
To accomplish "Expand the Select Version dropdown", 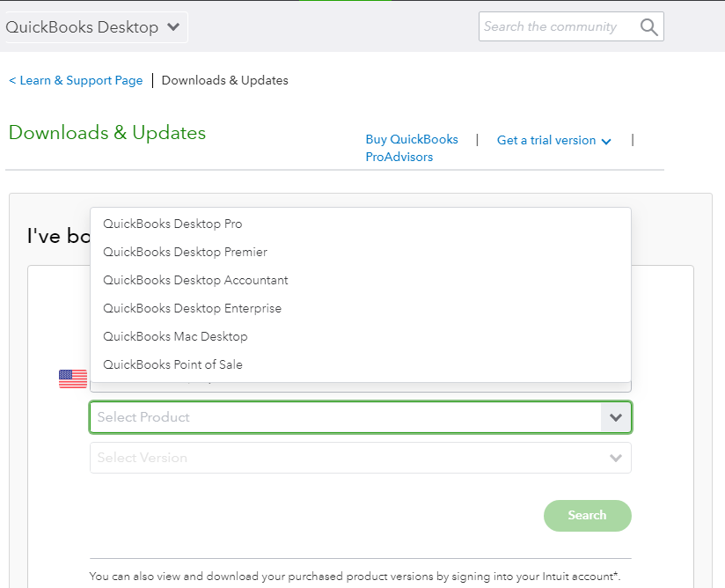I will (615, 458).
